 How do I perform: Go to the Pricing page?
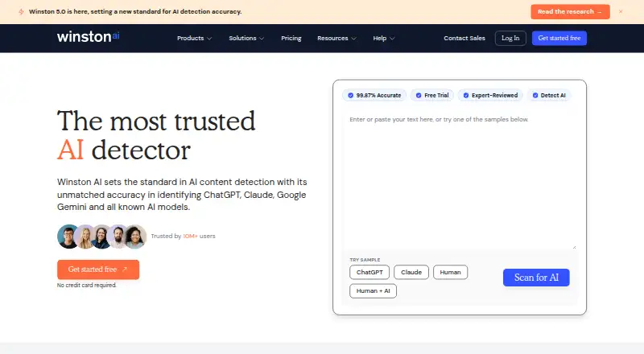291,38
